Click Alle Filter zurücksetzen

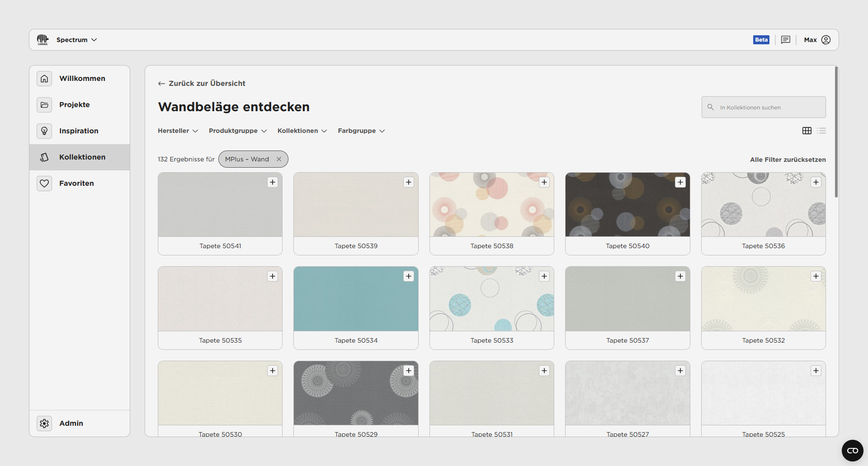[x=788, y=160]
